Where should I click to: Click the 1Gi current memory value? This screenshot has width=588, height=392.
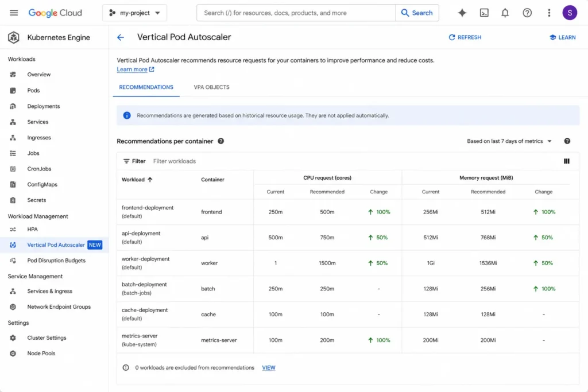431,263
